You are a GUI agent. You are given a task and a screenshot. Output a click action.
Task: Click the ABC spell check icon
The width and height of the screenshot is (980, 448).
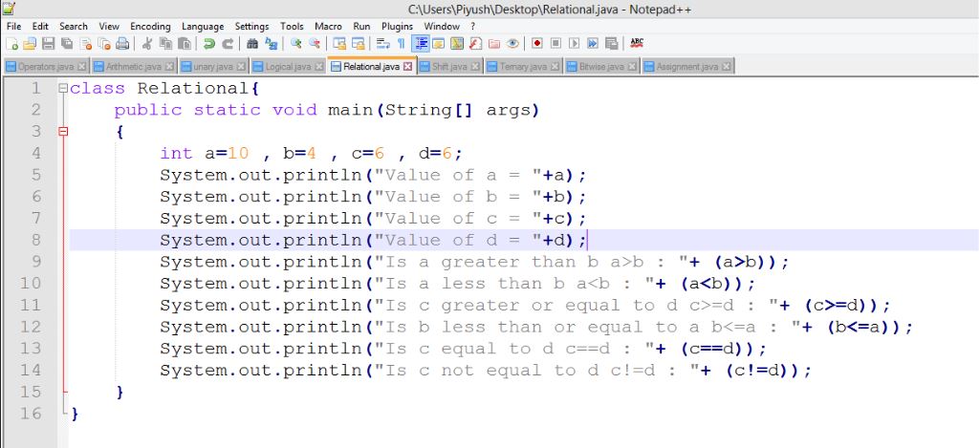[x=636, y=44]
